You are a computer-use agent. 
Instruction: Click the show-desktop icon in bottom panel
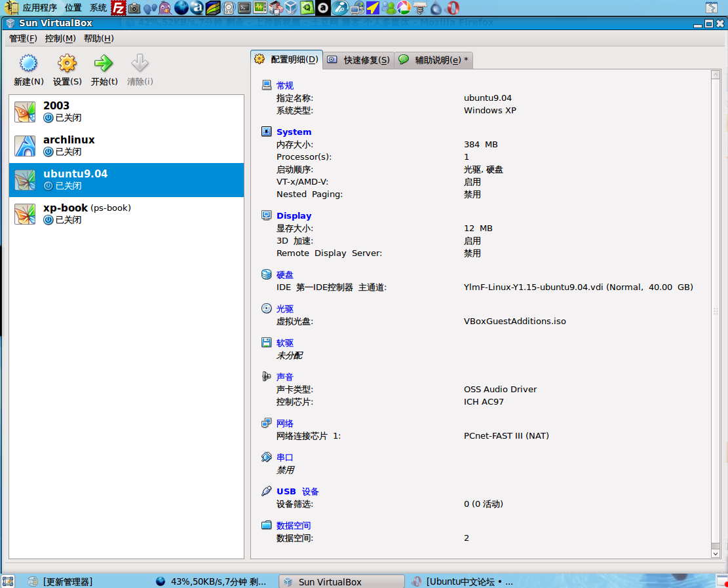[8, 581]
